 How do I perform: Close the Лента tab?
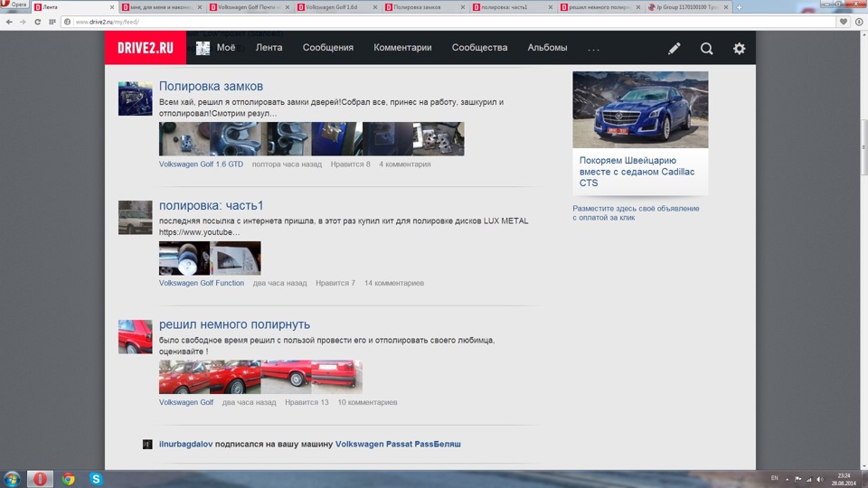(112, 7)
